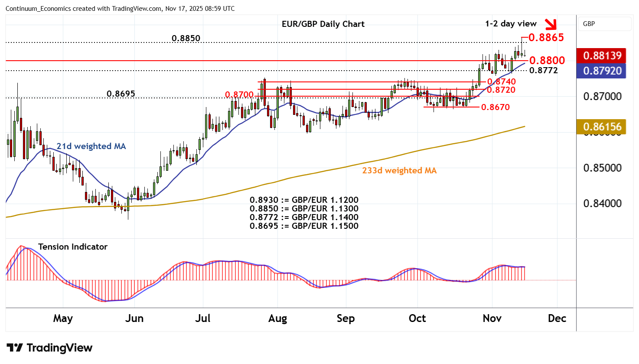Select the 0.8865 resistance marker
The width and height of the screenshot is (639, 364).
546,38
